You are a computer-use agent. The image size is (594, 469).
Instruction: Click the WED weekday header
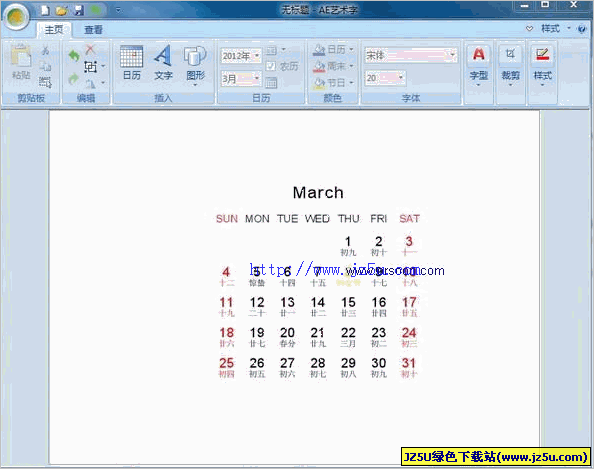click(x=317, y=219)
